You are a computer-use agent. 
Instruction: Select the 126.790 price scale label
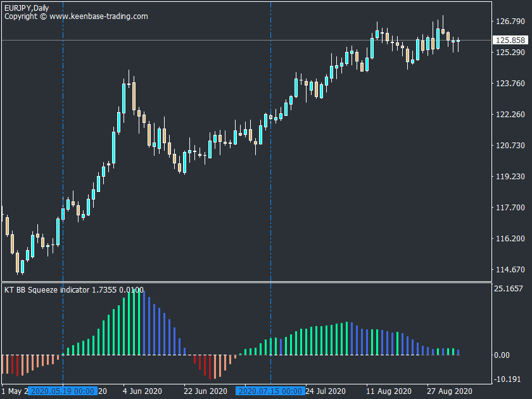point(510,22)
